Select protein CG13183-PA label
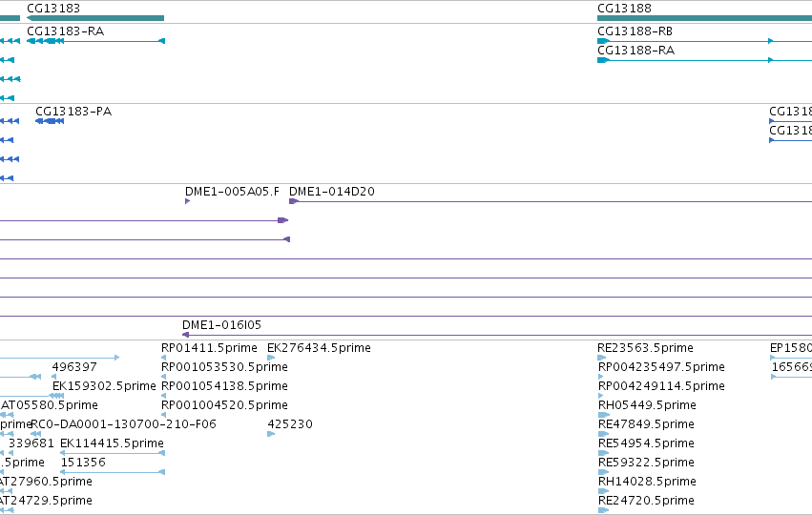This screenshot has width=812, height=515. [73, 112]
